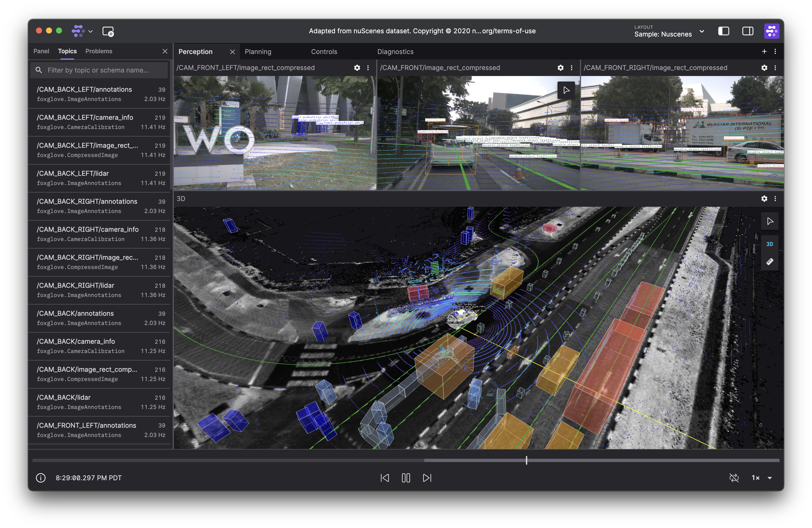Click the topic filter search field
The width and height of the screenshot is (812, 528).
tap(99, 70)
